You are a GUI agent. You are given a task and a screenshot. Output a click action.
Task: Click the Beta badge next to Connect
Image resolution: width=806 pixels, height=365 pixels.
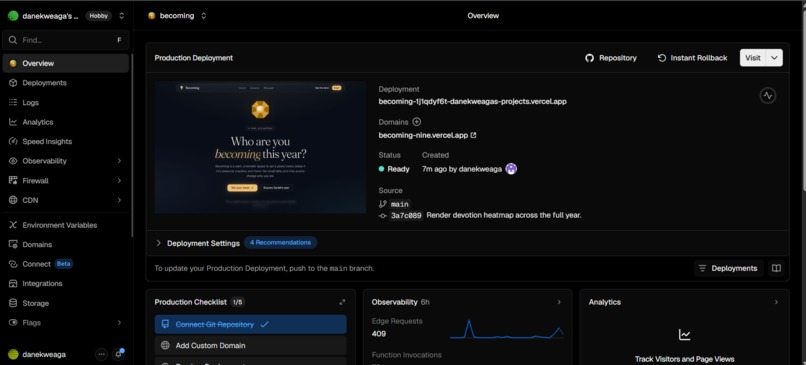point(64,264)
